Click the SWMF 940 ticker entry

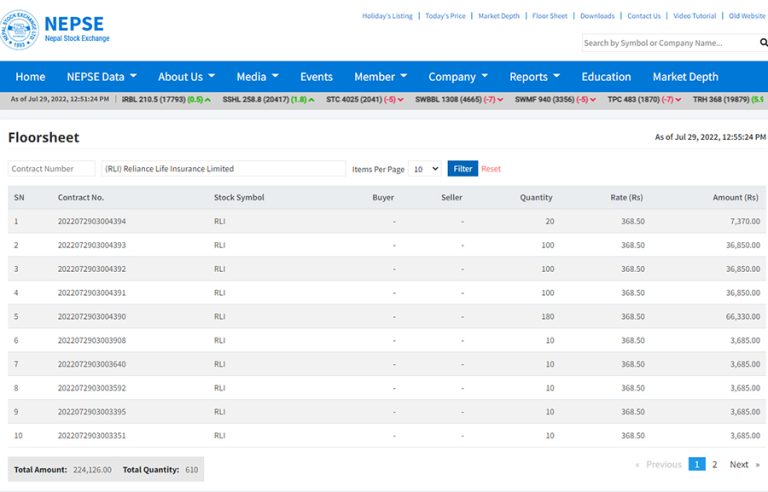tap(555, 99)
